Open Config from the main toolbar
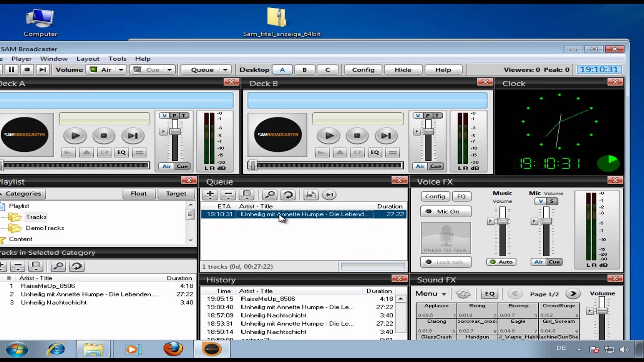Viewport: 644px width, 362px height. click(363, 70)
